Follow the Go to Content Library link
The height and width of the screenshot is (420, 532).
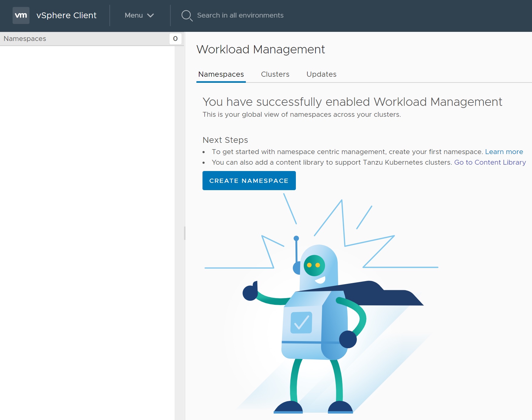pyautogui.click(x=490, y=162)
